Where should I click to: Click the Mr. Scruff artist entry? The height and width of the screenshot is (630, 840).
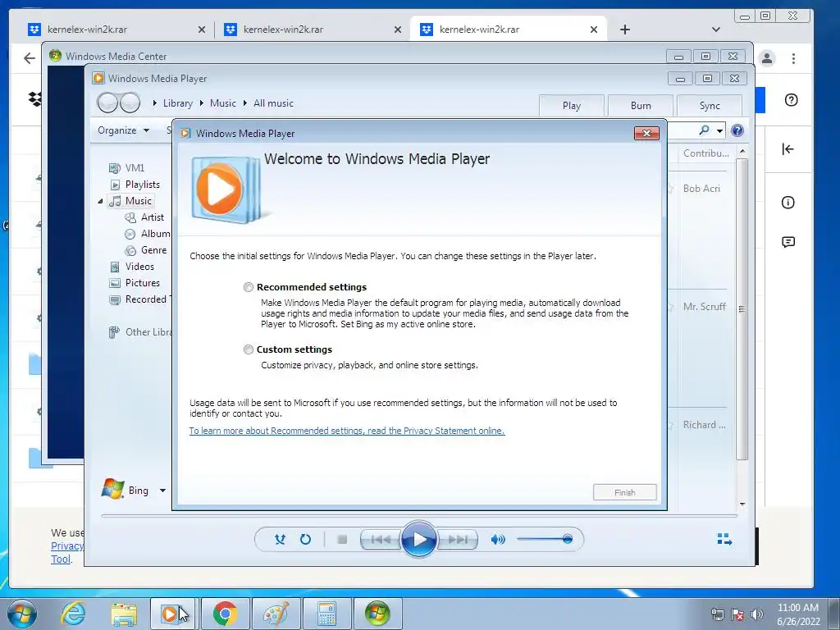pyautogui.click(x=704, y=307)
